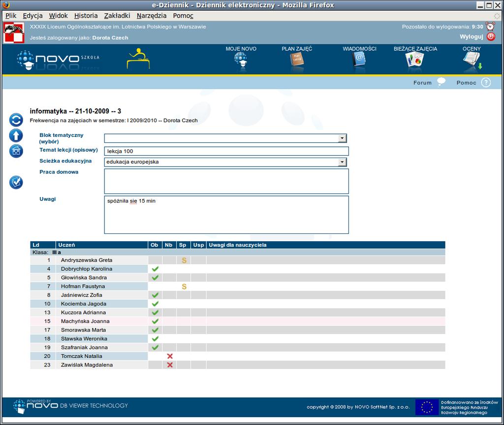504x425 pixels.
Task: Click the red logout power icon
Action: 491,36
